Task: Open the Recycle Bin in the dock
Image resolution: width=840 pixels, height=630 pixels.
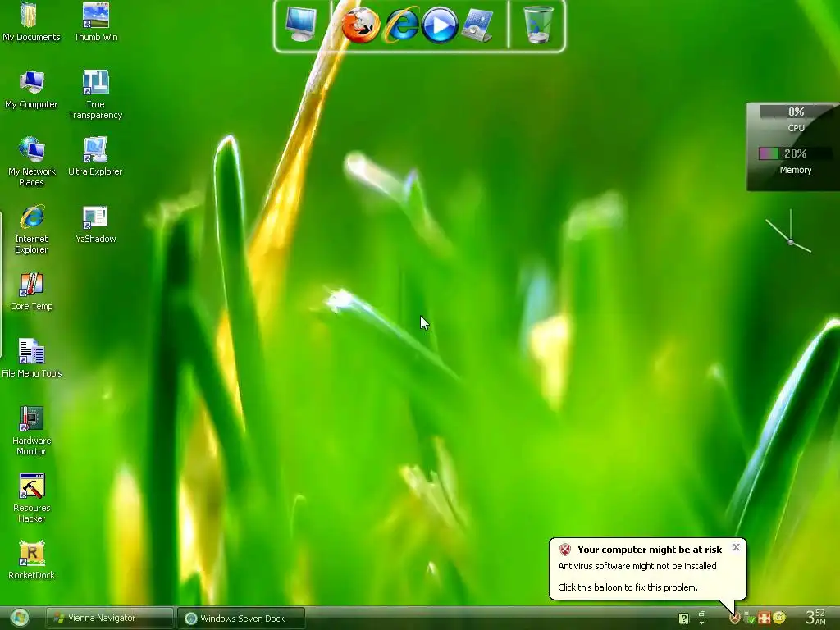Action: click(x=538, y=25)
